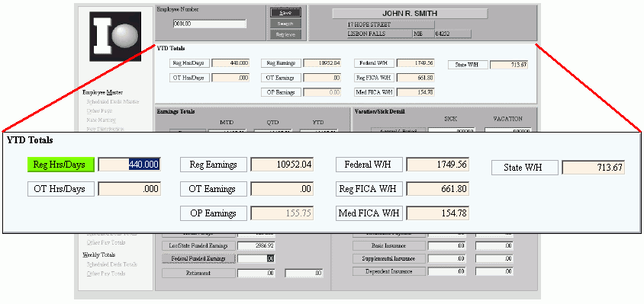The image size is (644, 304).
Task: Click the green Reg Hrs/Days label in the enlarged view
Action: (x=61, y=165)
